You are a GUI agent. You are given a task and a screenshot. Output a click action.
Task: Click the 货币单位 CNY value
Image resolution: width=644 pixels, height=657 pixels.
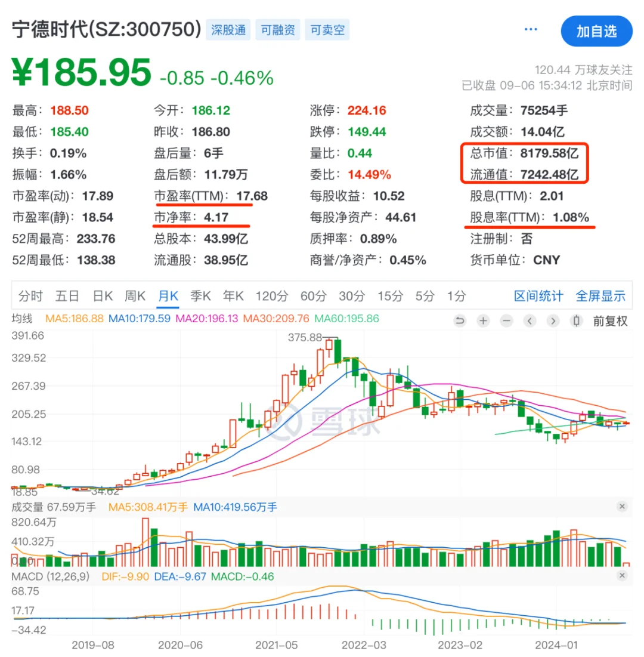coord(546,260)
